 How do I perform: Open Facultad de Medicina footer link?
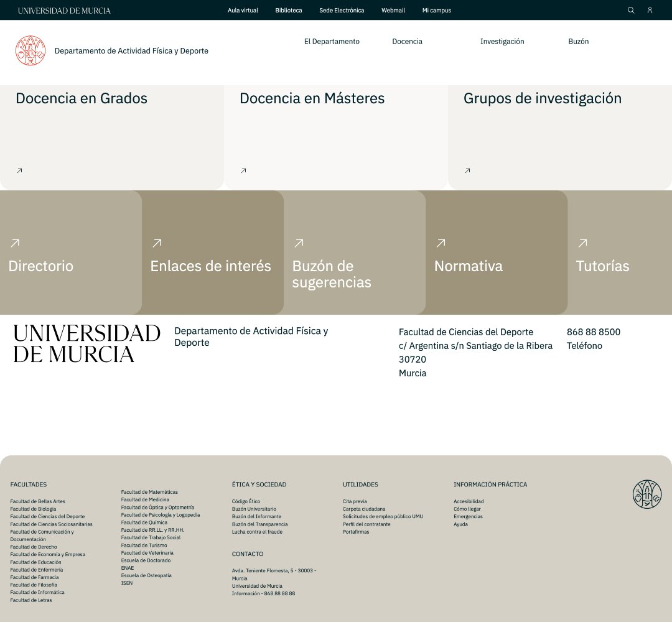(145, 499)
